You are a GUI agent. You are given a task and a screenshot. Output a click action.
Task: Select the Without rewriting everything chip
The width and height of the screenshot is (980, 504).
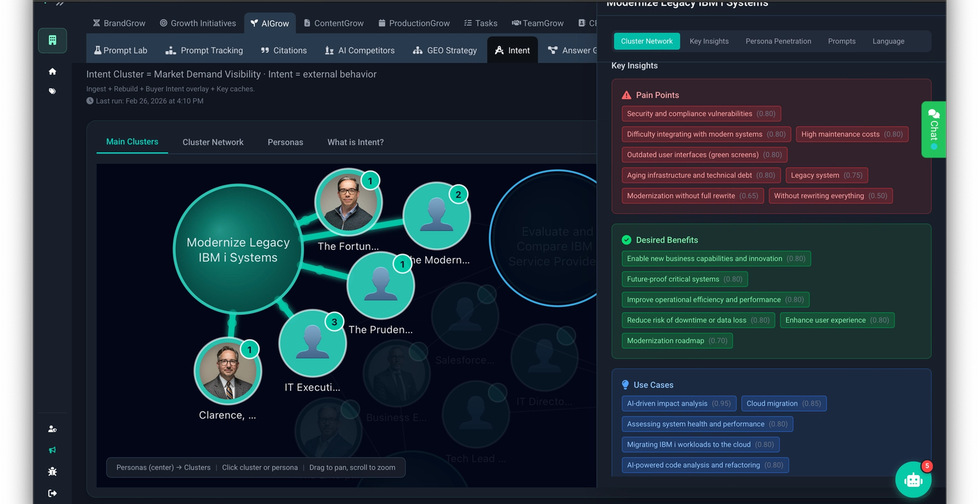click(x=830, y=196)
